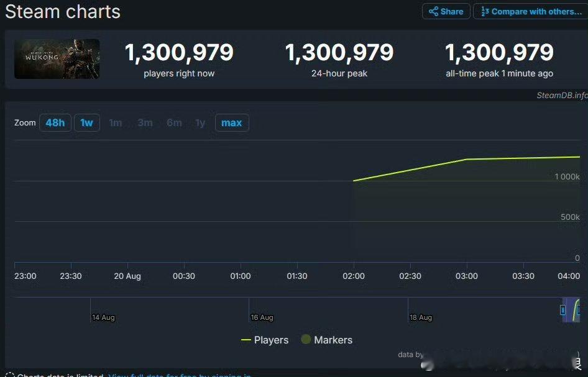Set chart zoom to 48h

click(x=55, y=122)
